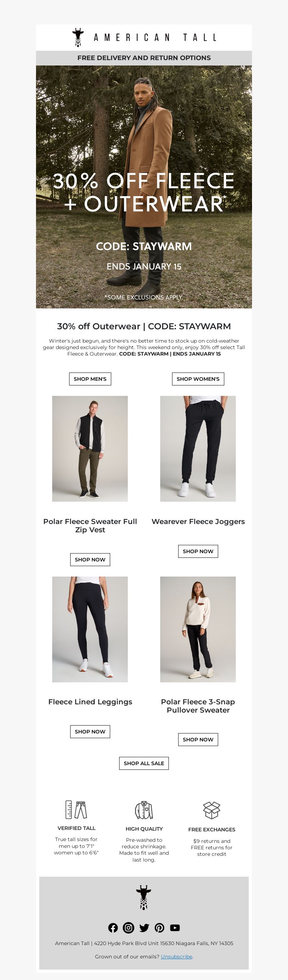Open the YouTube social icon
Viewport: 288px width, 980px height.
point(175,927)
